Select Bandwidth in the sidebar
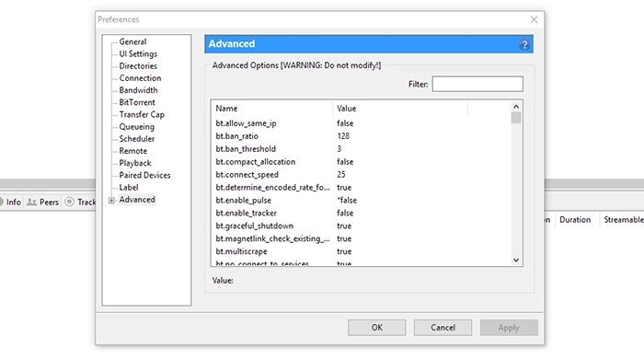The height and width of the screenshot is (360, 644). coord(138,90)
